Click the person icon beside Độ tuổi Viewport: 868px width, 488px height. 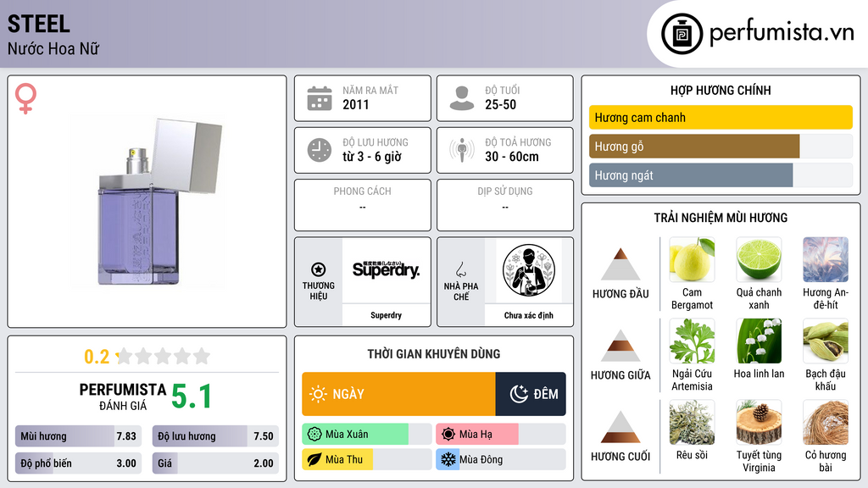tap(462, 98)
